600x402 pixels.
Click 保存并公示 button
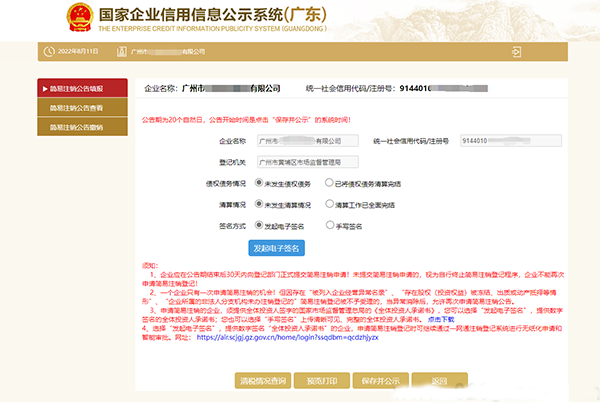(381, 381)
